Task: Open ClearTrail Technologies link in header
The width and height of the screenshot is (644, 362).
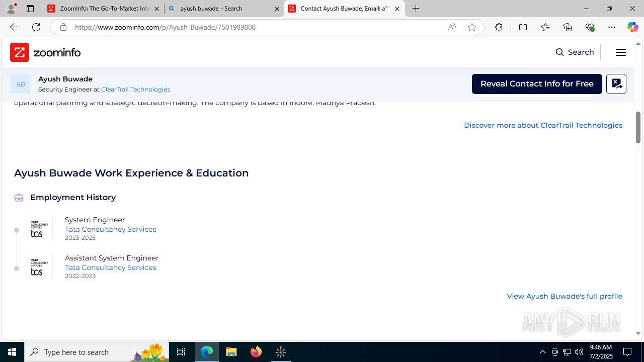Action: [x=135, y=89]
